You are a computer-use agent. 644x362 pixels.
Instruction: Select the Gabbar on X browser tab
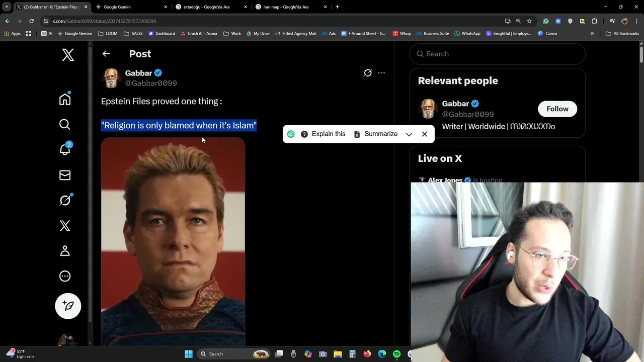[51, 7]
